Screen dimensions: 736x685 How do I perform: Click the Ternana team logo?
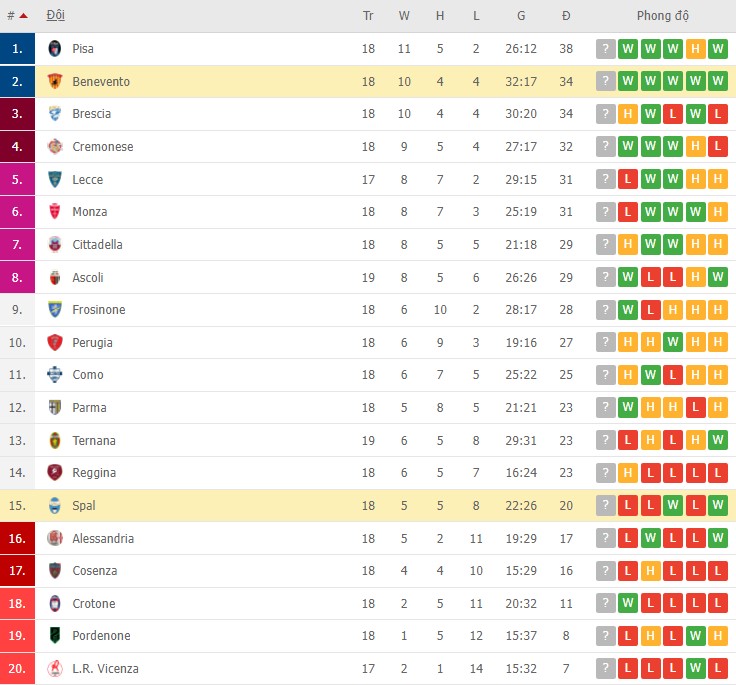pos(55,441)
